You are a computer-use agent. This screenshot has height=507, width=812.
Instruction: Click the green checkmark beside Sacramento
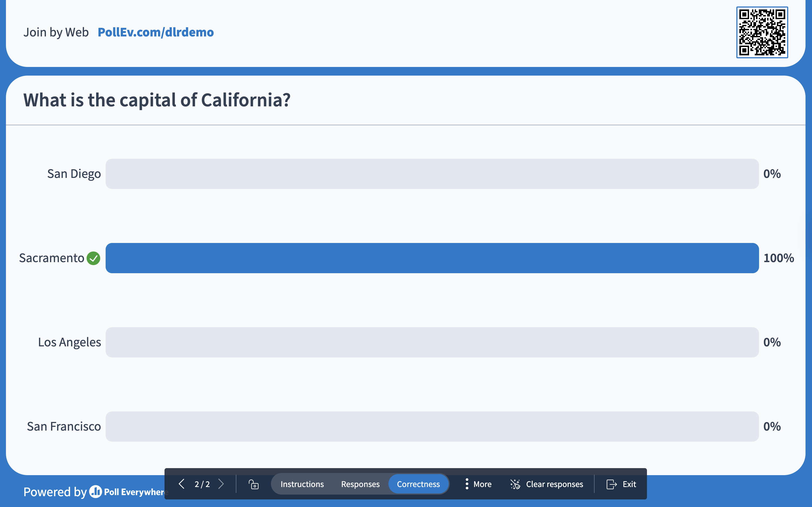[94, 258]
